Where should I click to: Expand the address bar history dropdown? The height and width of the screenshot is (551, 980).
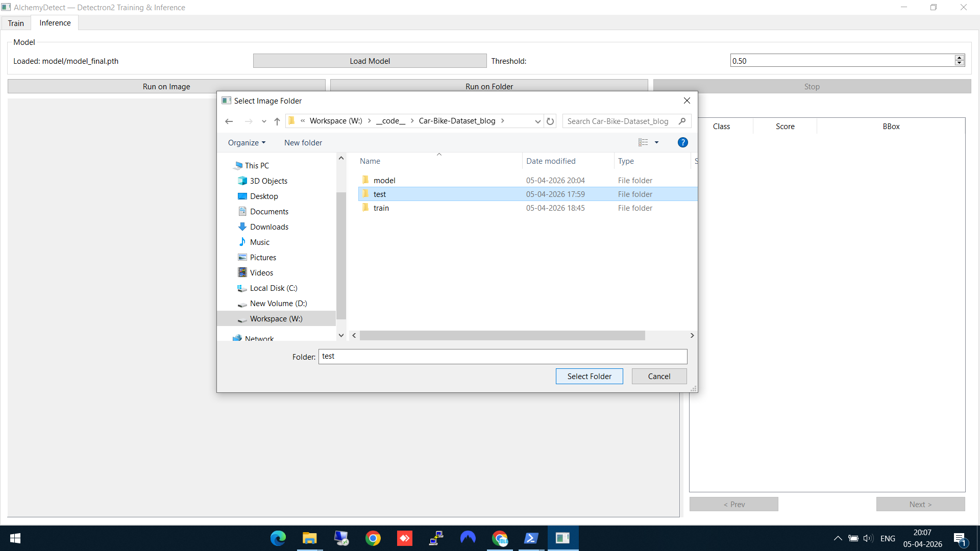(x=537, y=121)
